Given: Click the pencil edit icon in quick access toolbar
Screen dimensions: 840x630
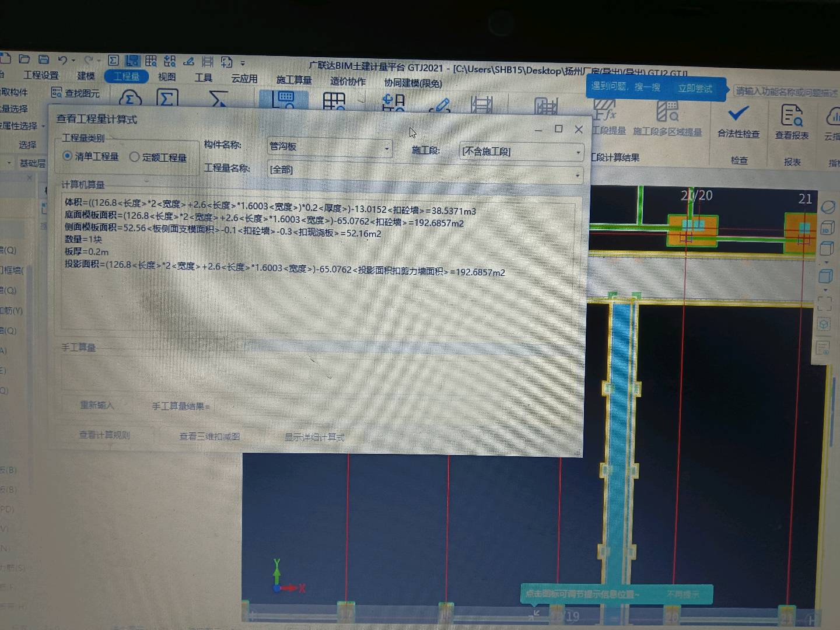Looking at the screenshot, I should point(188,61).
